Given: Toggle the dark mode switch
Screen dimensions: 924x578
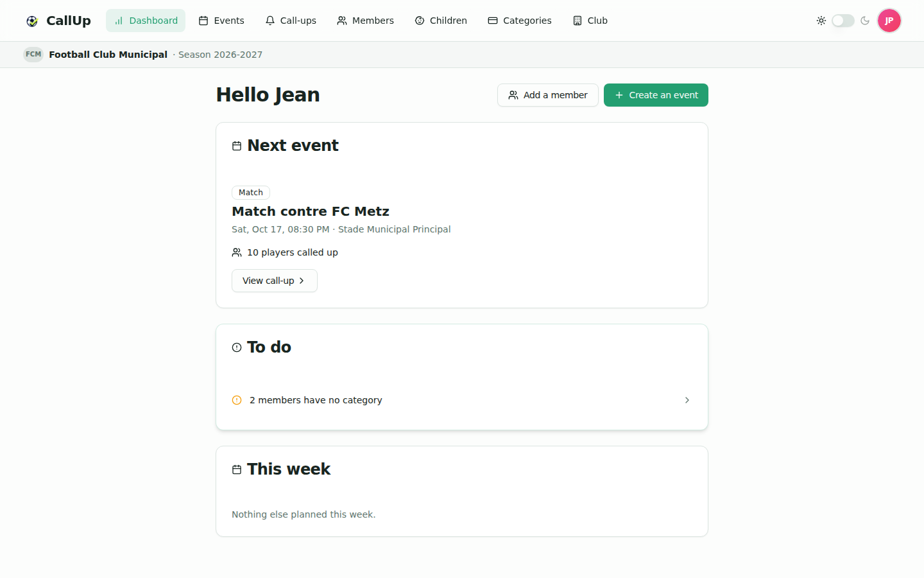Looking at the screenshot, I should click(x=843, y=21).
